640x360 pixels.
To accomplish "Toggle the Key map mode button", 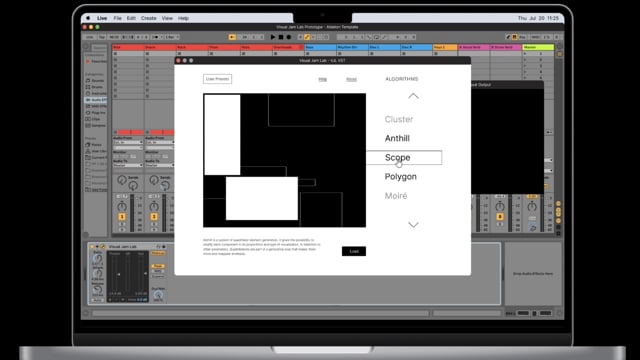I will click(x=522, y=37).
